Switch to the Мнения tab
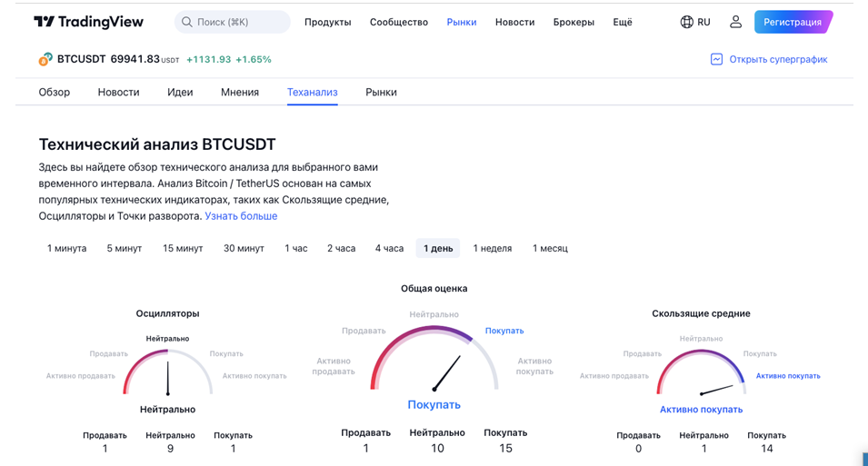 tap(240, 93)
